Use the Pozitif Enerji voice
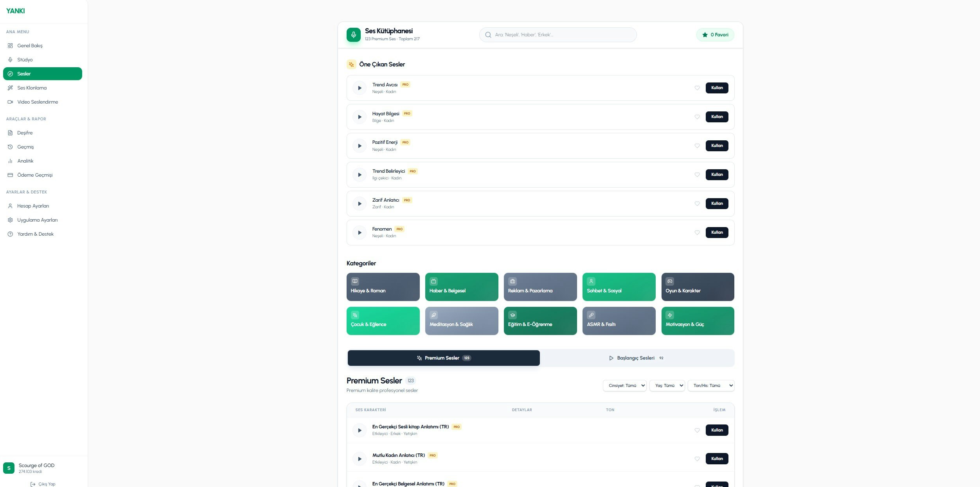The height and width of the screenshot is (487, 980). pos(716,146)
